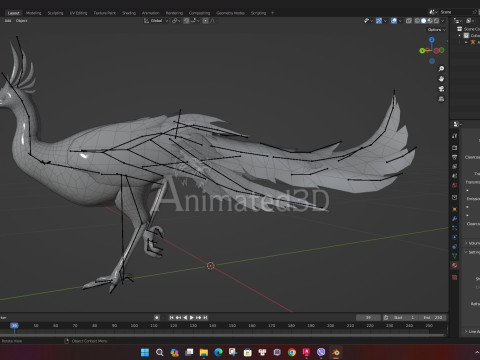Jump to the timeline end frame
The image size is (480, 360).
205,318
